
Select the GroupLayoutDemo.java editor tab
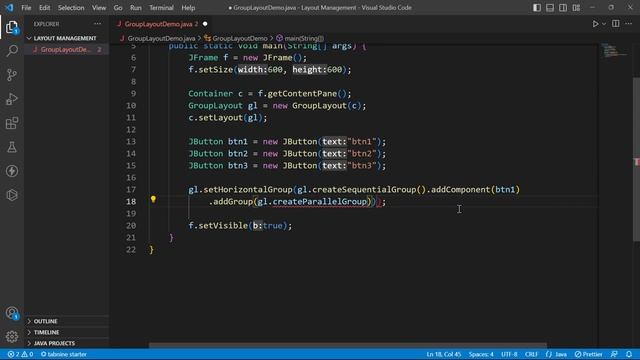(x=158, y=24)
